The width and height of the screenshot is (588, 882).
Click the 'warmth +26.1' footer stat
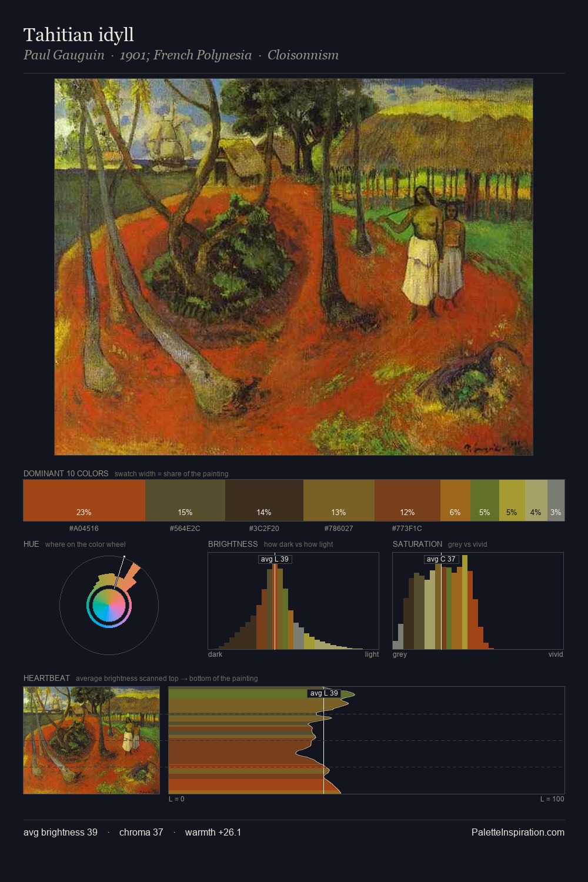[213, 833]
